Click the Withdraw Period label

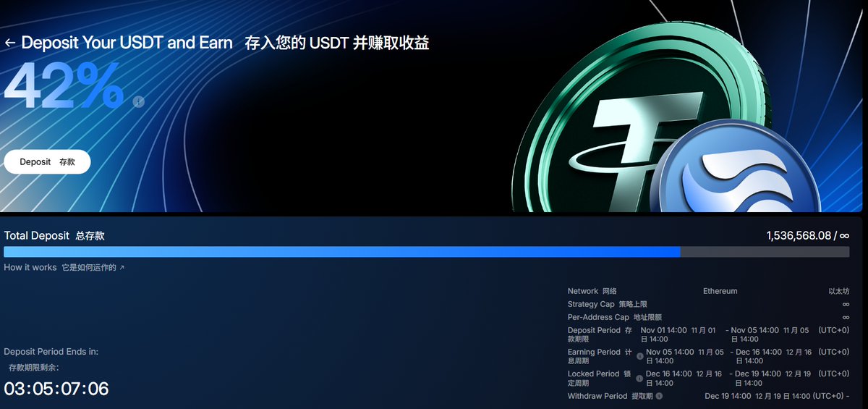610,396
